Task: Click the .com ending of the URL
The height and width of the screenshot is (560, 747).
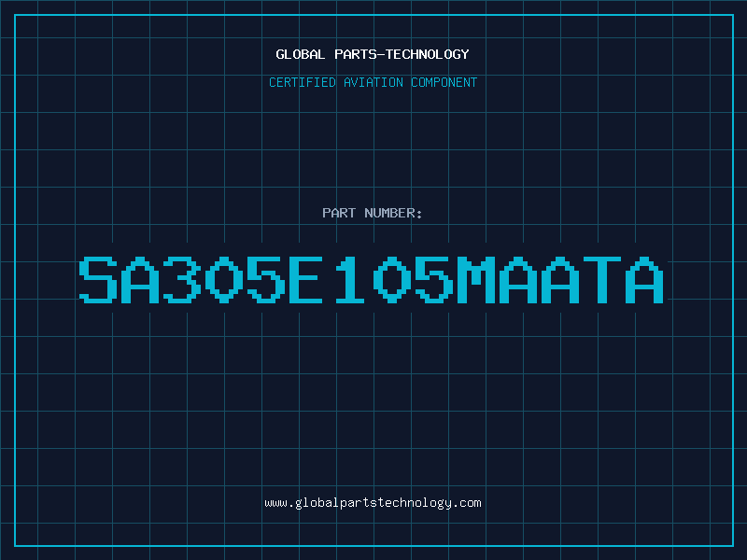Action: pyautogui.click(x=467, y=503)
